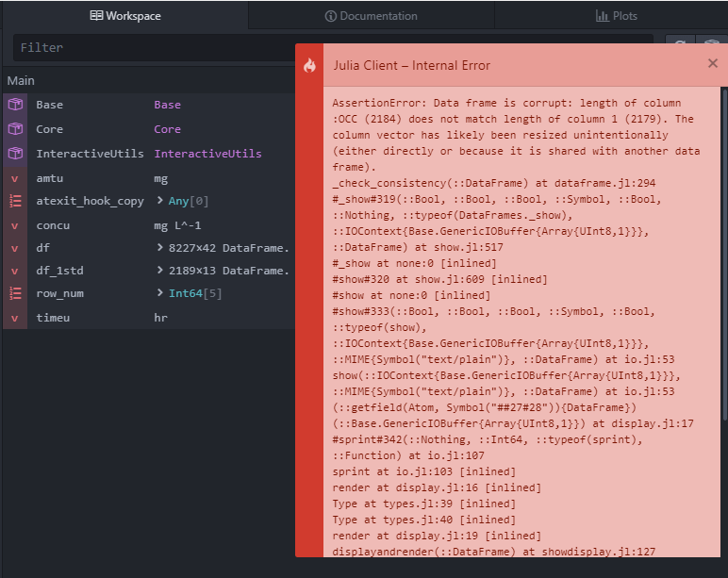The width and height of the screenshot is (728, 578).
Task: Expand the atexit_hook_copy Any[0] value
Action: tap(159, 200)
